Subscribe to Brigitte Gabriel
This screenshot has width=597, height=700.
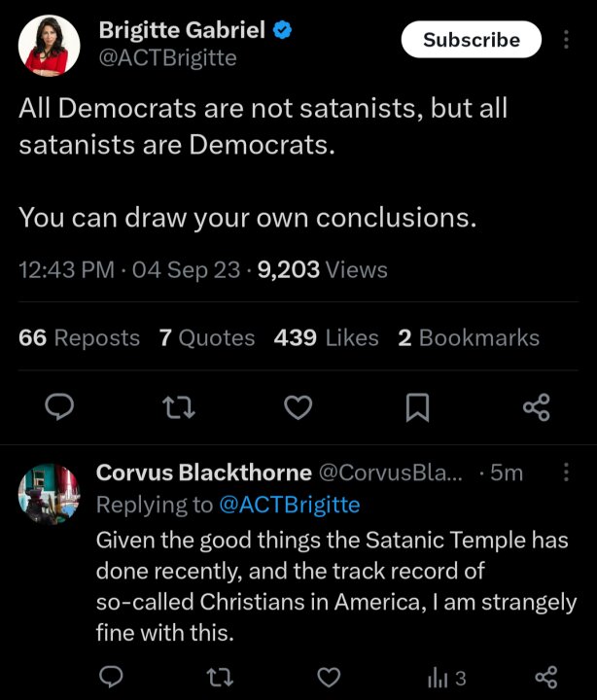pyautogui.click(x=471, y=39)
